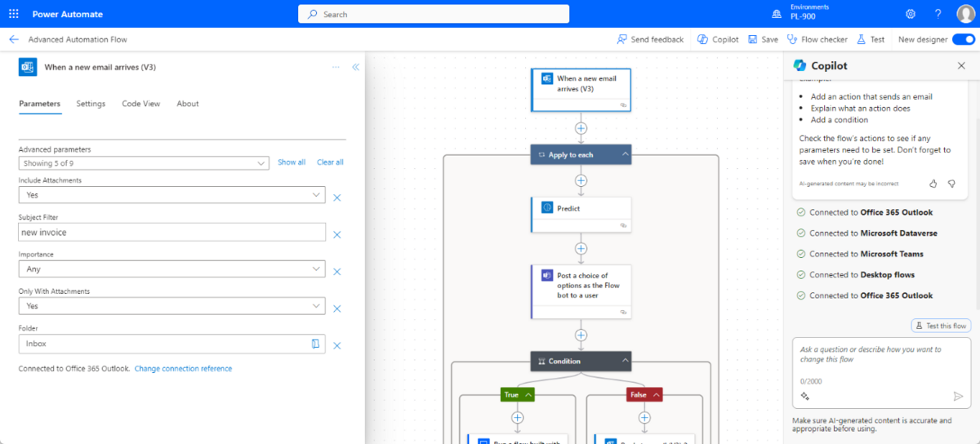The image size is (980, 444).
Task: Expand Advanced parameters showing 5 of 9
Action: (x=144, y=163)
